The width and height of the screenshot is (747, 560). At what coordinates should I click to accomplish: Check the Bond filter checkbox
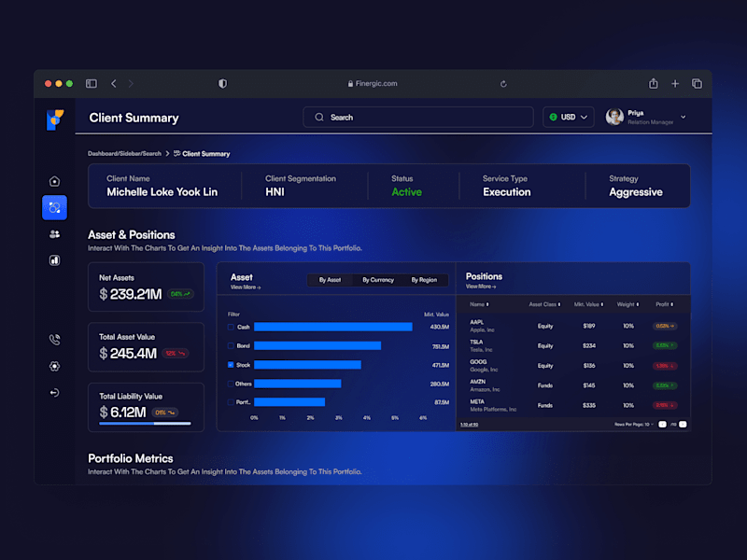coord(231,345)
